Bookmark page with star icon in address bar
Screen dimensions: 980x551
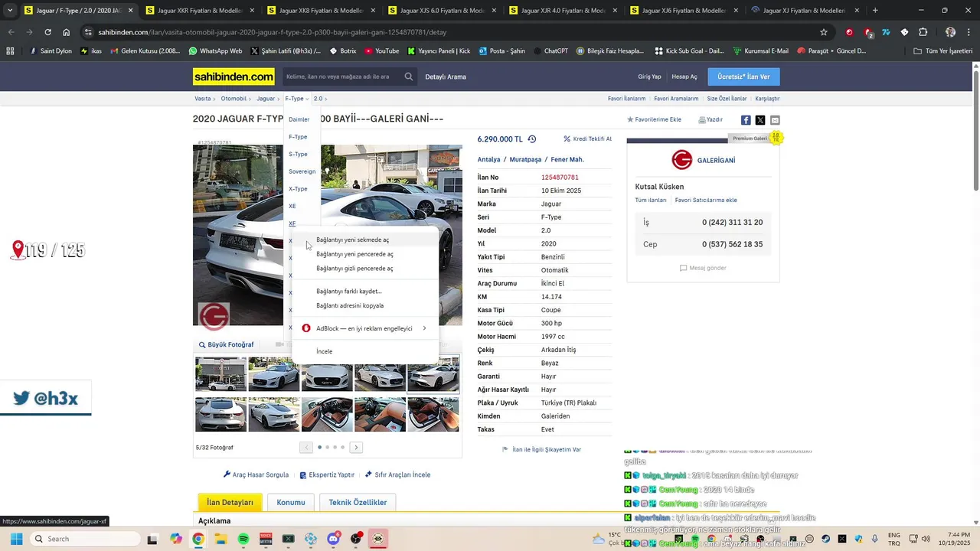click(824, 32)
